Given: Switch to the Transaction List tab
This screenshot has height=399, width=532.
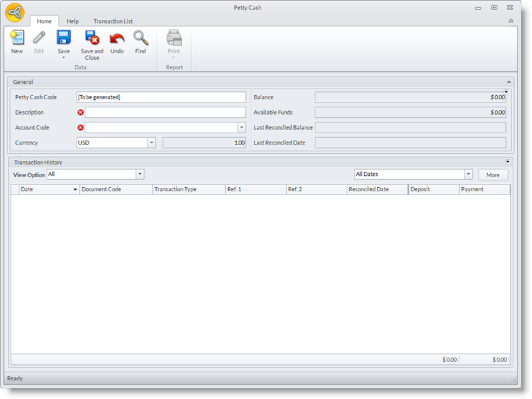Looking at the screenshot, I should [x=113, y=21].
